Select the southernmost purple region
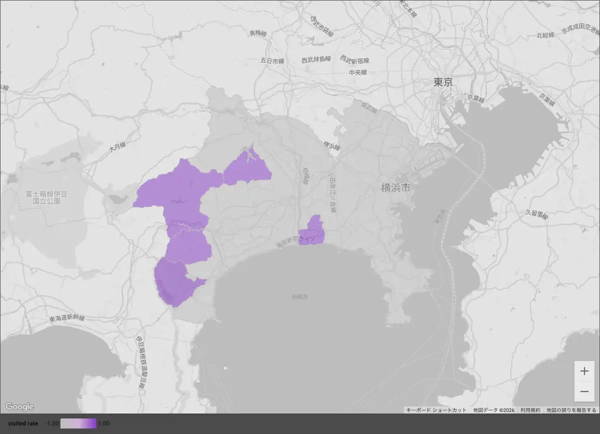Viewport: 600px width, 434px height. (x=174, y=280)
